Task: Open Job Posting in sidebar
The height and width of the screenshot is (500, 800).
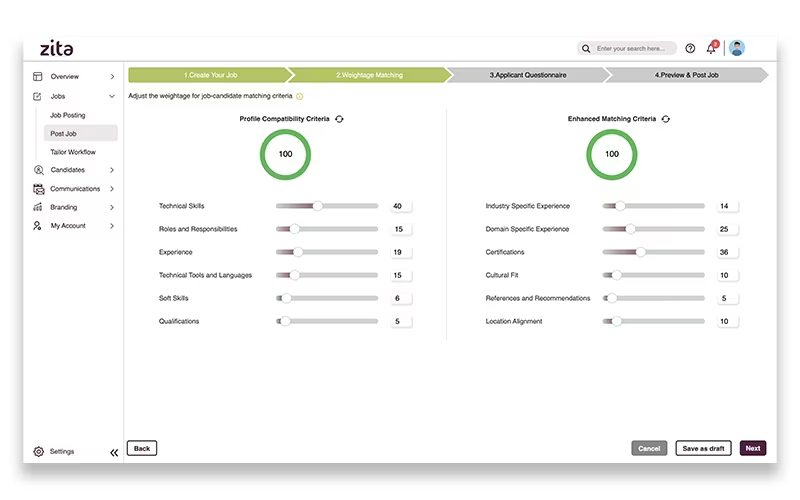Action: 68,115
